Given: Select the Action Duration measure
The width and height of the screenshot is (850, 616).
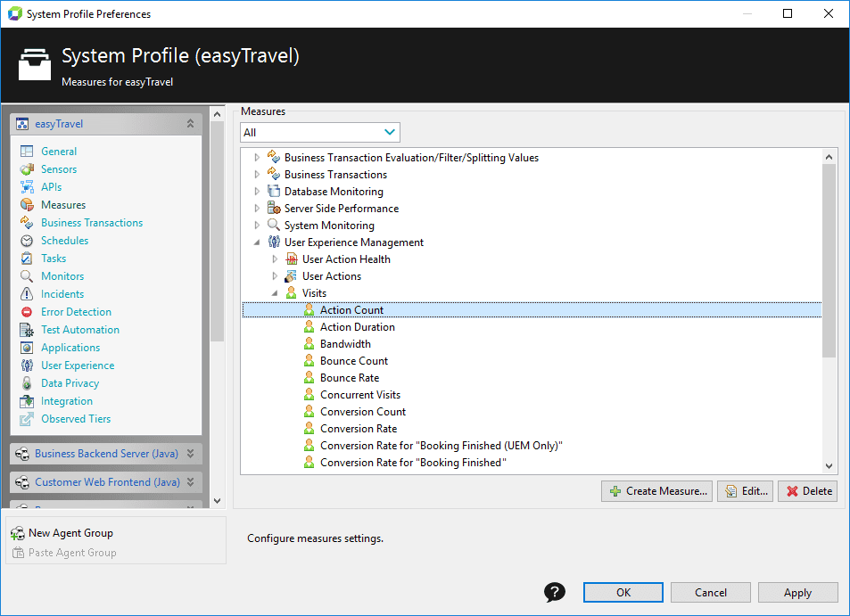Looking at the screenshot, I should click(x=358, y=326).
